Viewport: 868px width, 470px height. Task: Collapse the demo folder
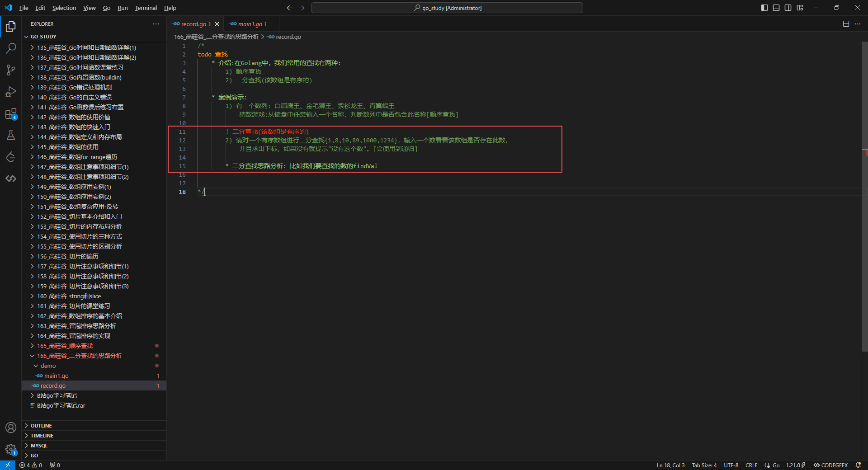tap(94, 366)
